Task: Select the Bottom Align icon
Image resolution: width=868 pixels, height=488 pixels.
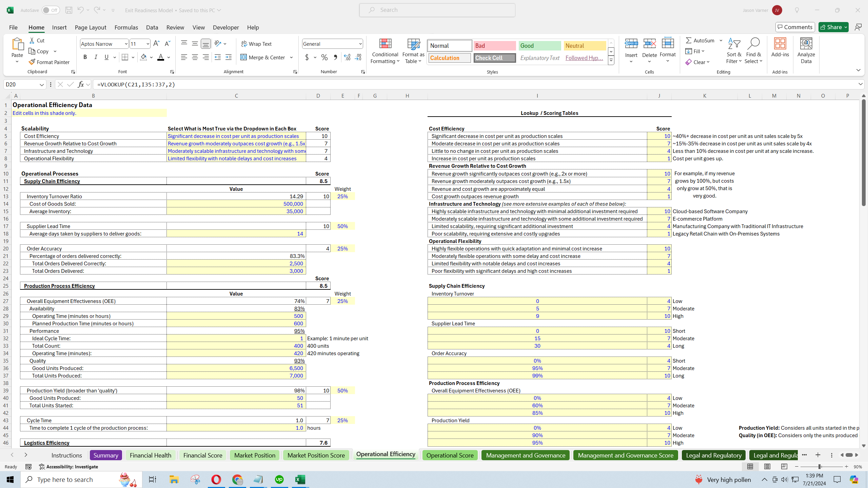Action: pyautogui.click(x=205, y=44)
